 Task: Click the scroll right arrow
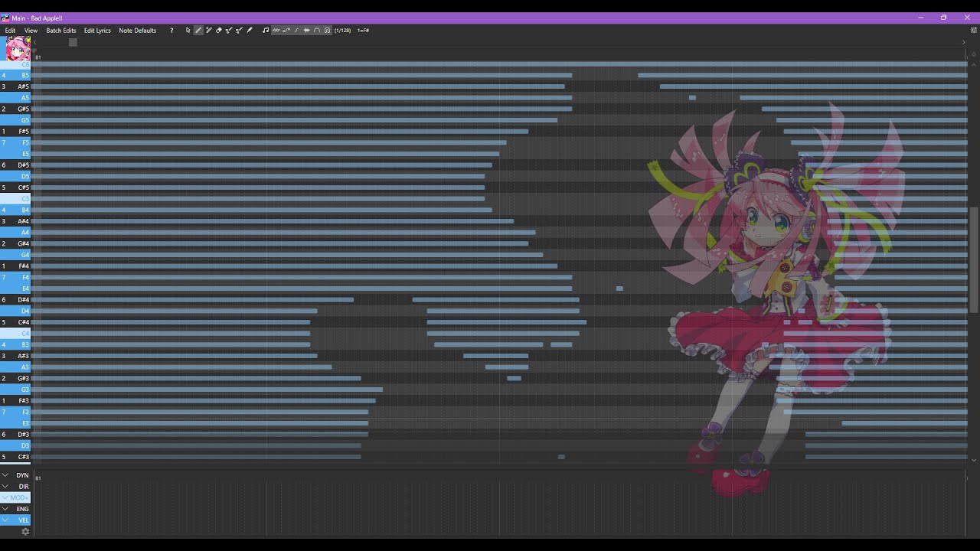(963, 42)
